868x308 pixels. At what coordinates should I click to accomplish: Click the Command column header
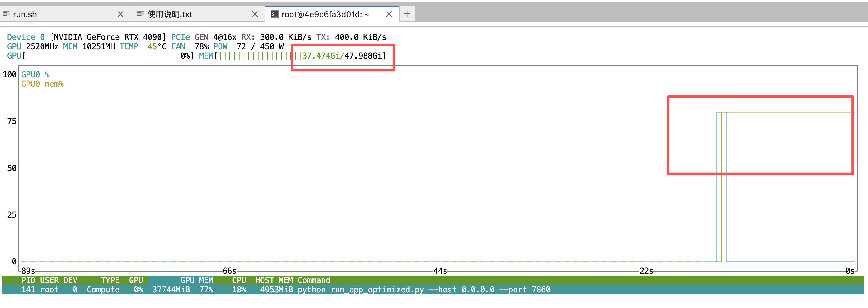coord(313,280)
